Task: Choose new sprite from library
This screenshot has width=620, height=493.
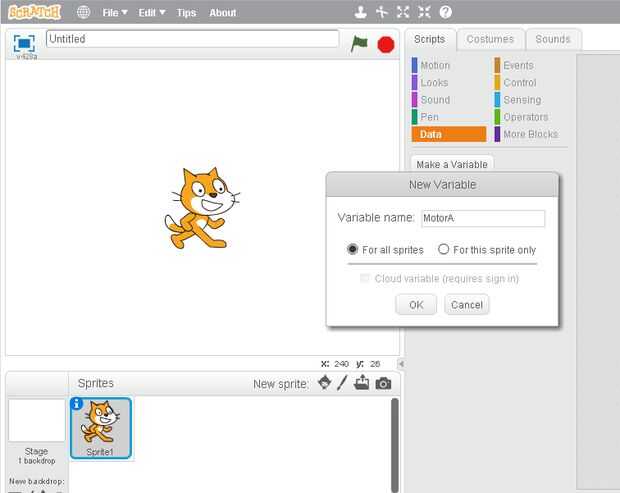Action: click(x=325, y=383)
